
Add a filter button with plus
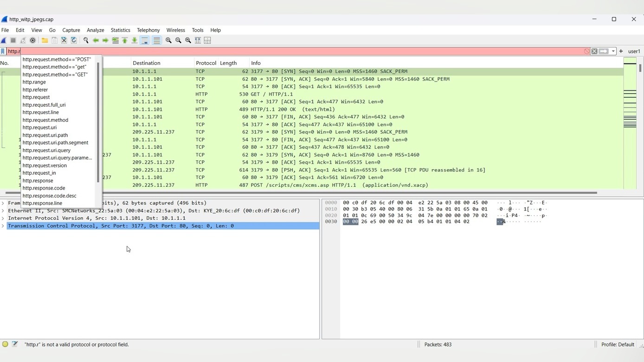[621, 51]
